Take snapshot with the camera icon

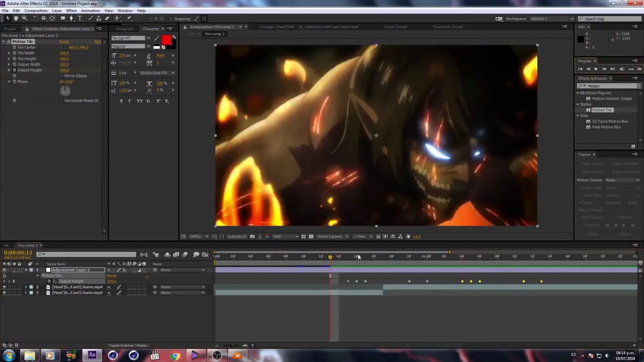click(252, 236)
